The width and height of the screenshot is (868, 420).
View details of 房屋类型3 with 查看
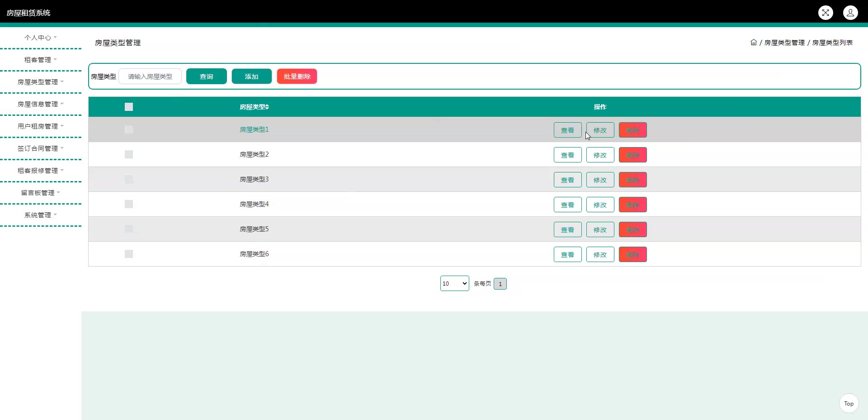[x=568, y=180]
